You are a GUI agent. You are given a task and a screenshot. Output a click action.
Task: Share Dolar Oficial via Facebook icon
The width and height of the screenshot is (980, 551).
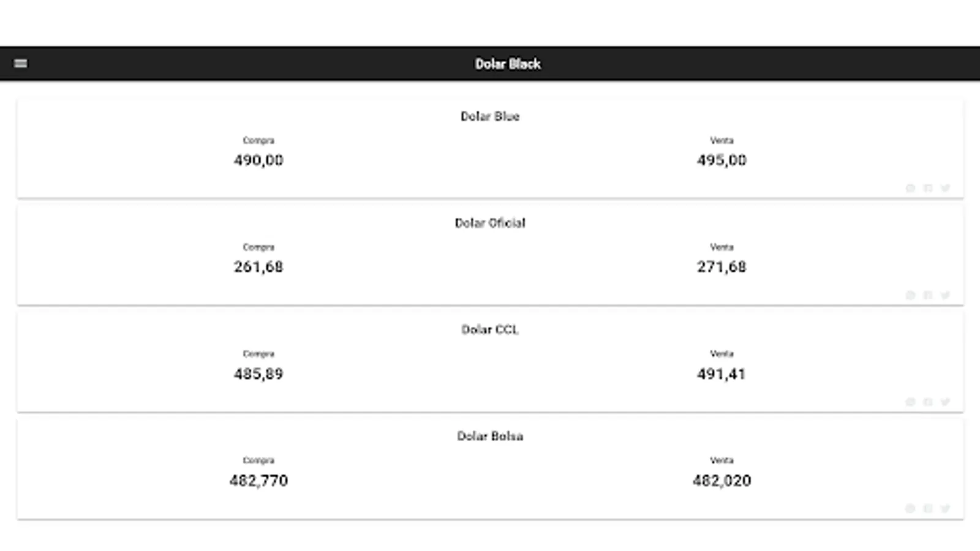click(x=928, y=295)
